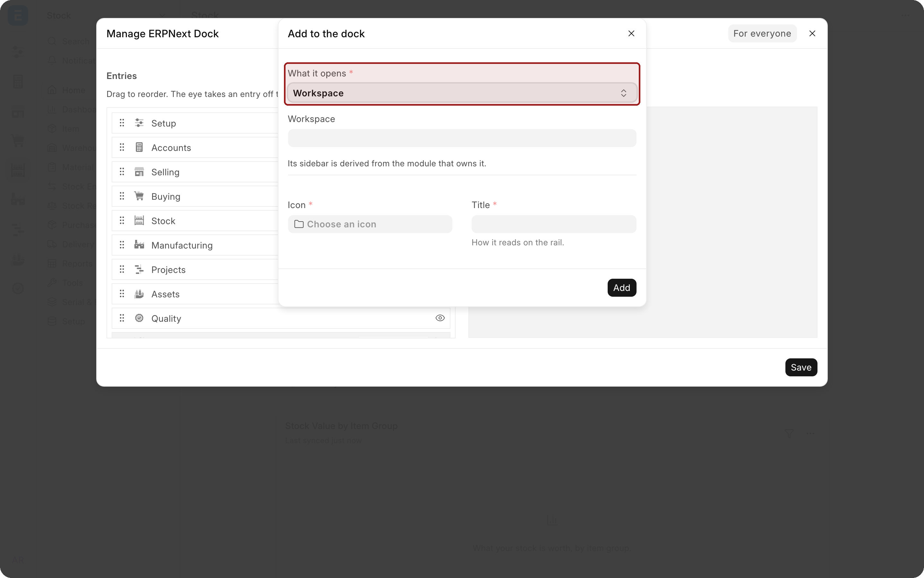The height and width of the screenshot is (578, 924).
Task: Close the 'Add to the dock' dialog
Action: coord(631,34)
